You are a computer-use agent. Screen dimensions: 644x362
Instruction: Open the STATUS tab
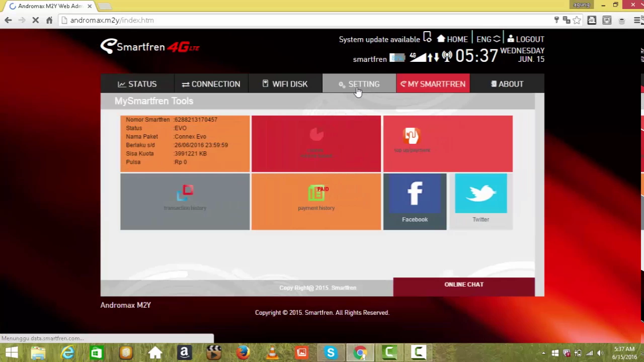(137, 84)
